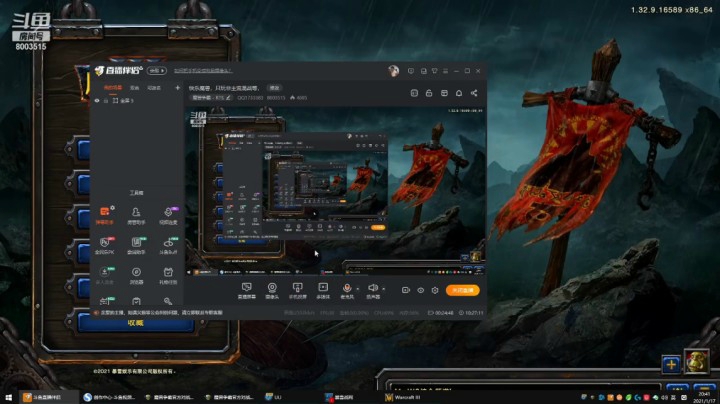The image size is (720, 404).
Task: Open the danmaku assistant tool with gear badge
Action: [x=105, y=215]
